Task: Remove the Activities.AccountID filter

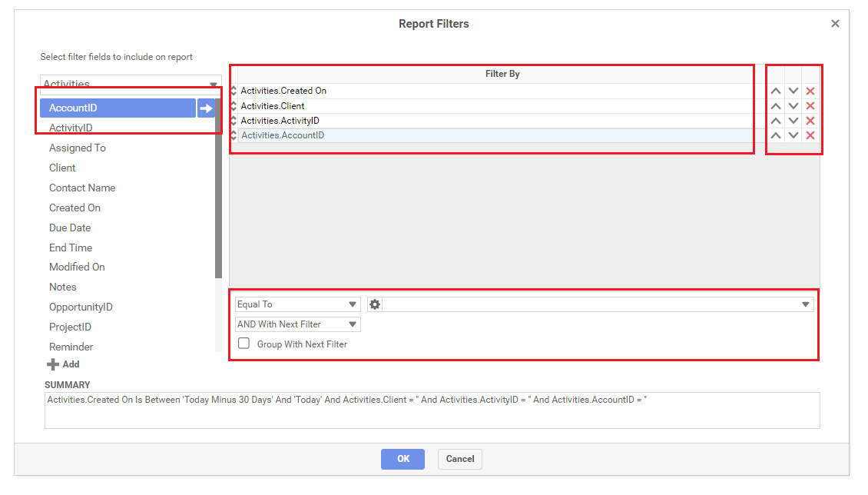Action: click(810, 135)
